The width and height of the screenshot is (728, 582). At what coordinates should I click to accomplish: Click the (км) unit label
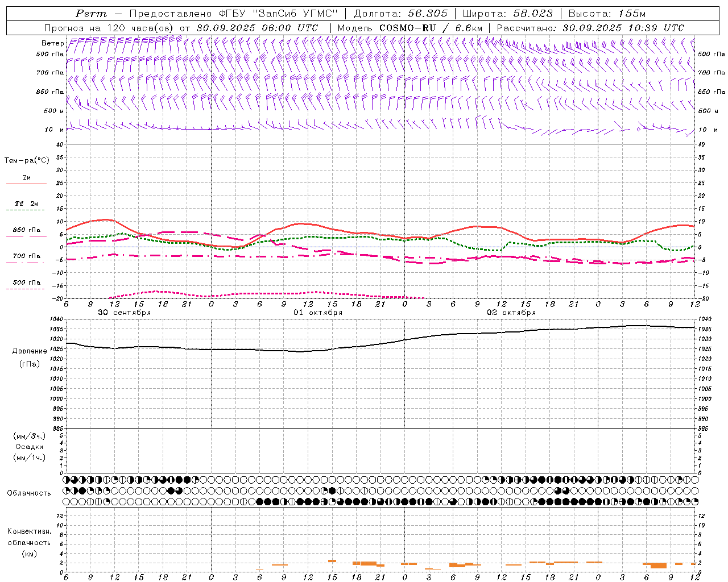30,554
